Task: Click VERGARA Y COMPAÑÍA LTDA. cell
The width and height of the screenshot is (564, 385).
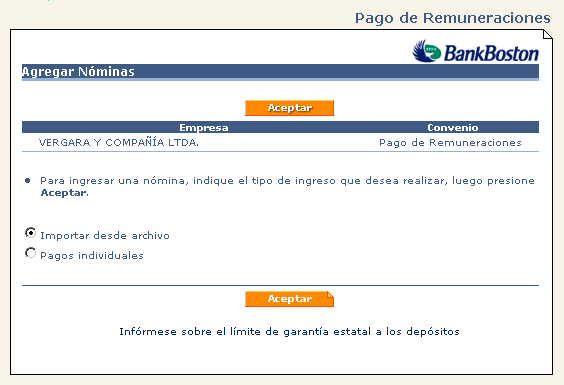Action: point(119,142)
